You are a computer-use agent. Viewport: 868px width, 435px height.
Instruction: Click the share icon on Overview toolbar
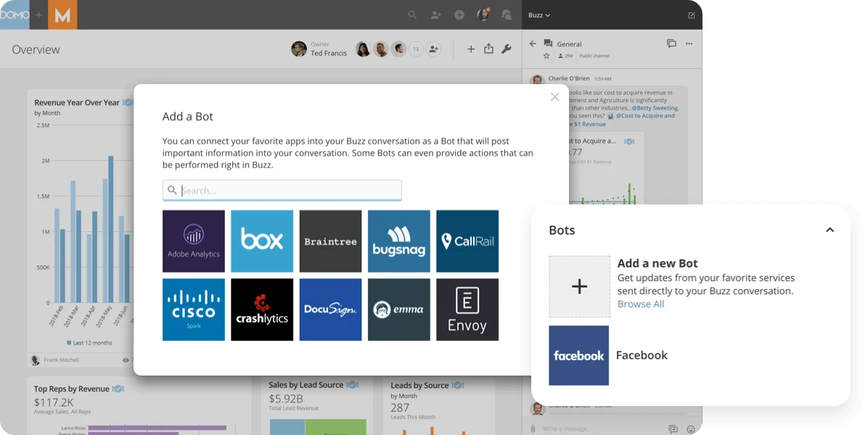488,49
